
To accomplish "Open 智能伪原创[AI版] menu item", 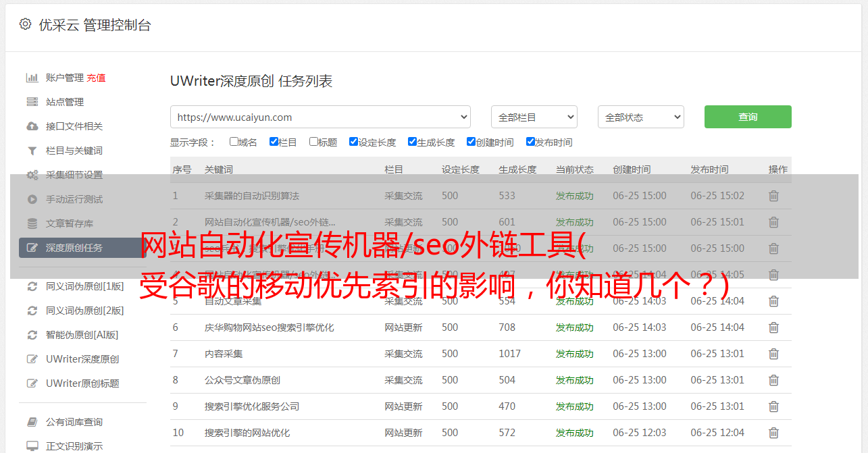I will pos(82,335).
